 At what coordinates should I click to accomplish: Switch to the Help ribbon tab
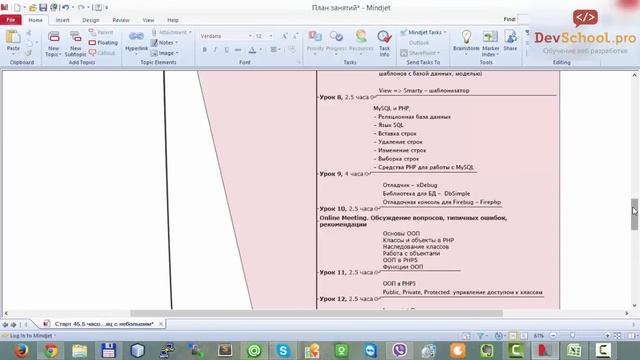[x=173, y=20]
